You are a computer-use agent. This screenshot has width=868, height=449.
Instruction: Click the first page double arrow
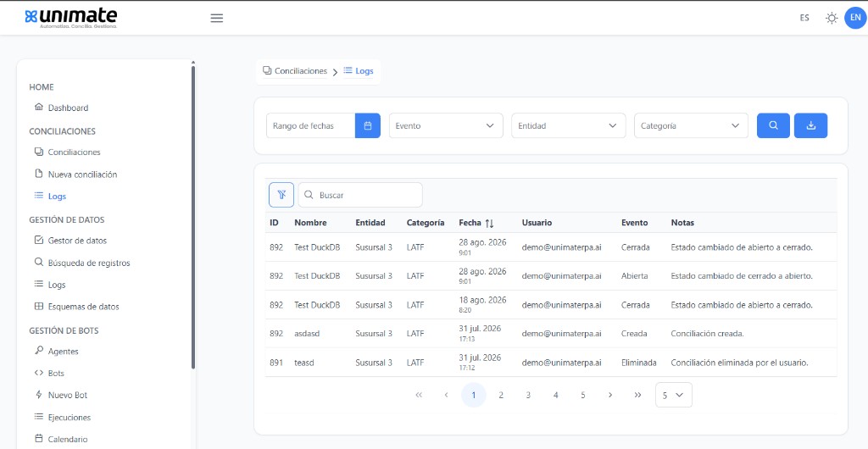click(x=419, y=395)
